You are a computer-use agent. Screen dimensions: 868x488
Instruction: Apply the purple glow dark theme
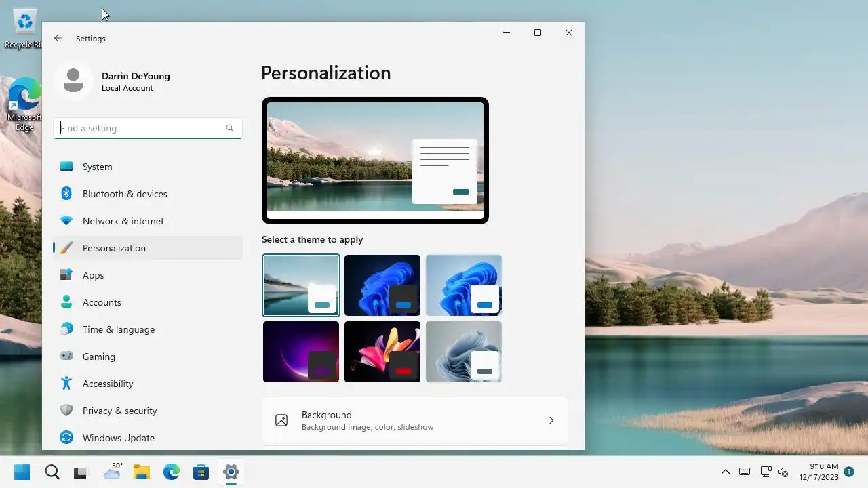point(301,352)
